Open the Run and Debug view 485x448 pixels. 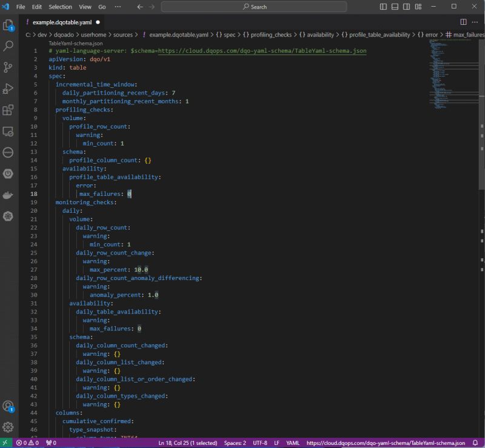pyautogui.click(x=8, y=89)
